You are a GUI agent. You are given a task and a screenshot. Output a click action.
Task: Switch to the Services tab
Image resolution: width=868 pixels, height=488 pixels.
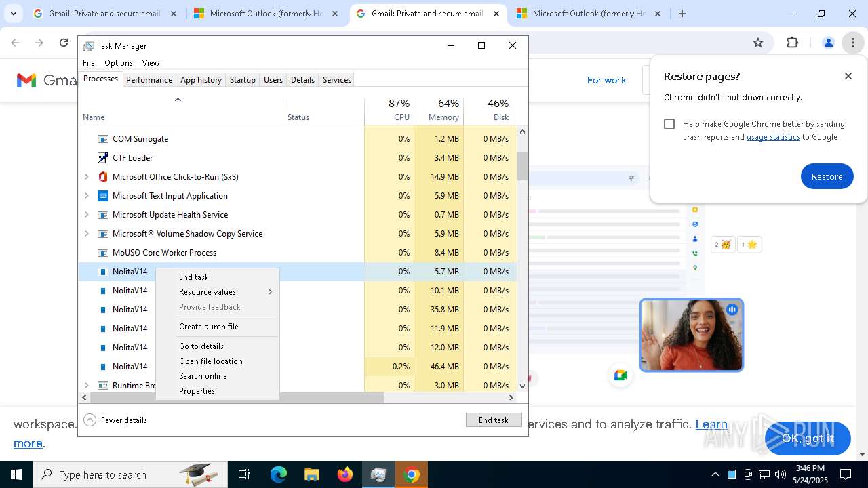(x=337, y=80)
